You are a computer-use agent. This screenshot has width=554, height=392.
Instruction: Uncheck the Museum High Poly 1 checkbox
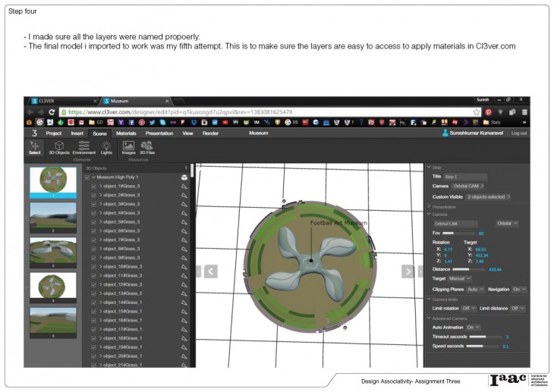point(86,177)
